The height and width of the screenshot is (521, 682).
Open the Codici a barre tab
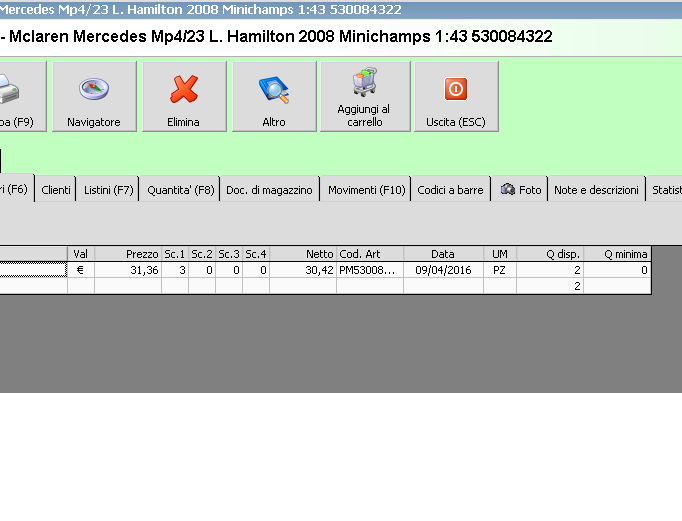[450, 190]
